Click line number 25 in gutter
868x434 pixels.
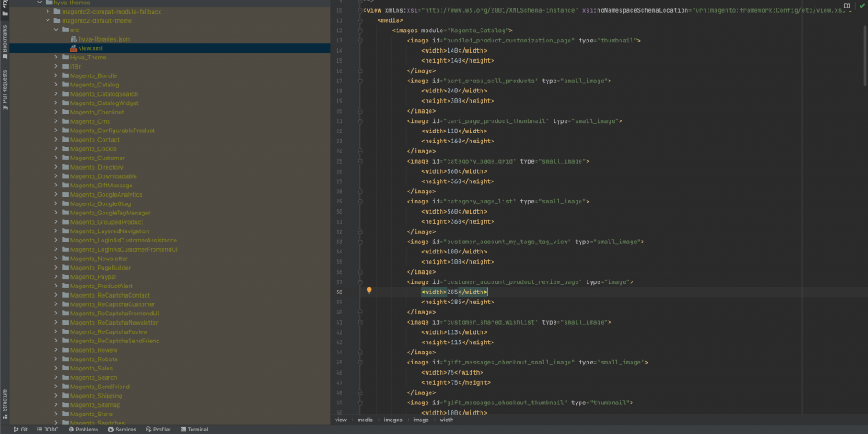pos(339,161)
